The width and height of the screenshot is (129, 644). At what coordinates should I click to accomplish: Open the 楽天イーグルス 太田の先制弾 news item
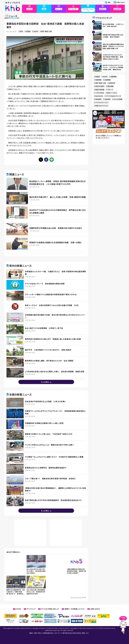pyautogui.click(x=46, y=307)
